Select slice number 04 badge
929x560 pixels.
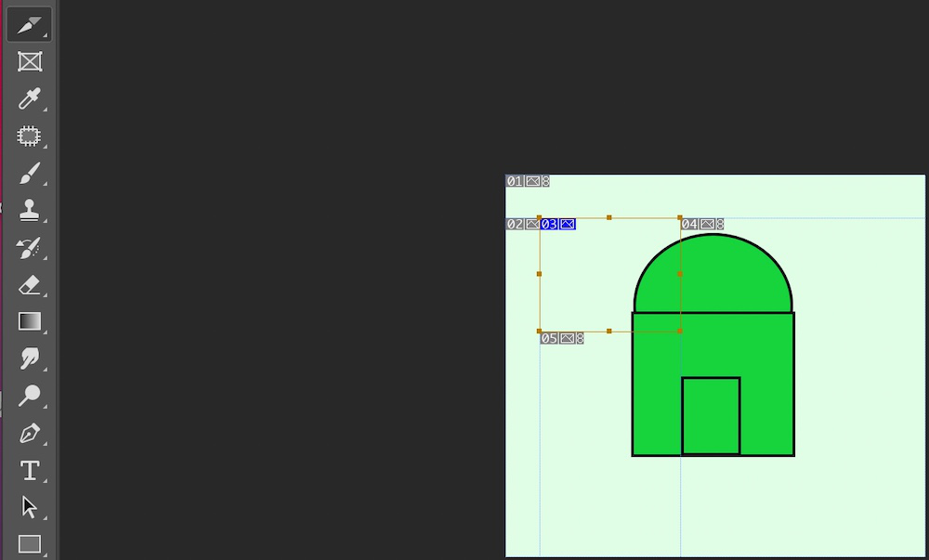point(689,224)
